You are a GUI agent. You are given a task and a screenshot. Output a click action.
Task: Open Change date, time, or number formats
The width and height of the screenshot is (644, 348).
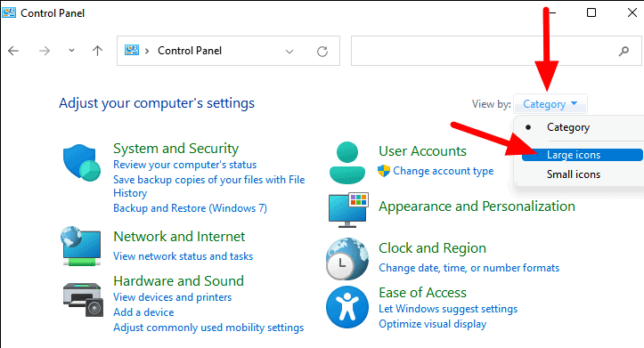(469, 268)
